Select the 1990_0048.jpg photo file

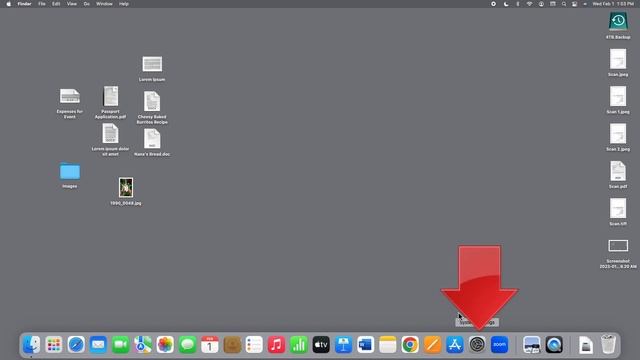[x=126, y=187]
